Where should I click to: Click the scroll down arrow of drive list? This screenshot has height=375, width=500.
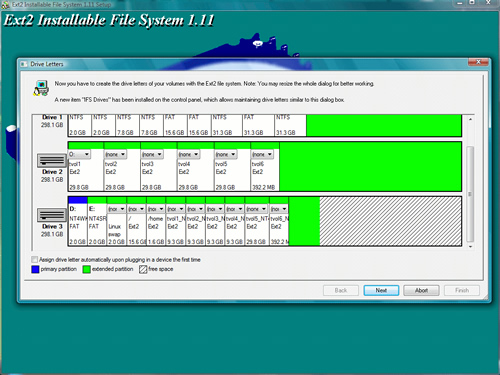point(470,247)
